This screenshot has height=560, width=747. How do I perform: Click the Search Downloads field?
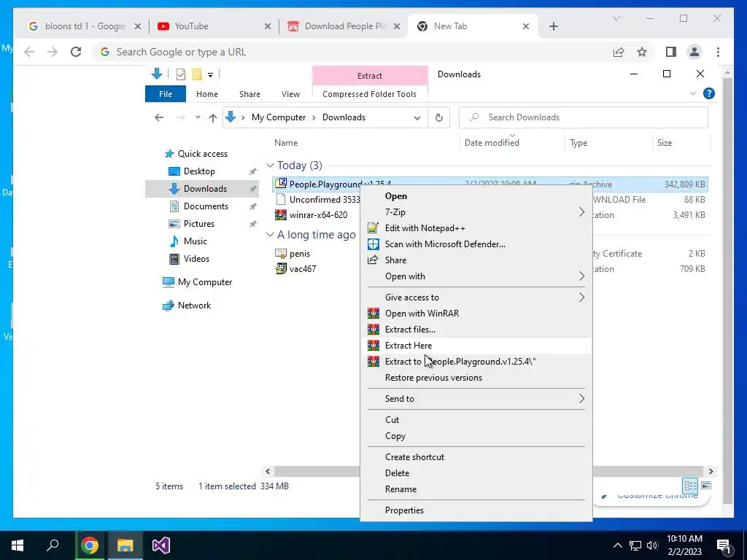(x=584, y=117)
